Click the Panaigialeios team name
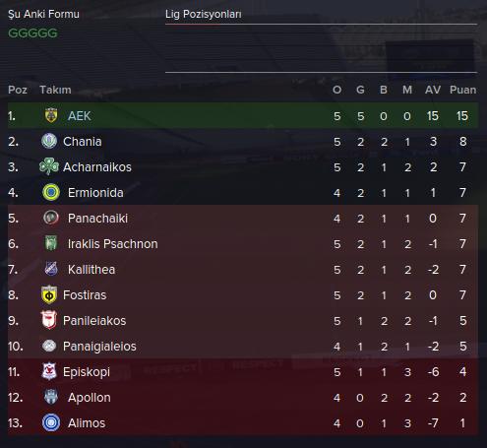Viewport: 487px width, 448px height. 99,347
